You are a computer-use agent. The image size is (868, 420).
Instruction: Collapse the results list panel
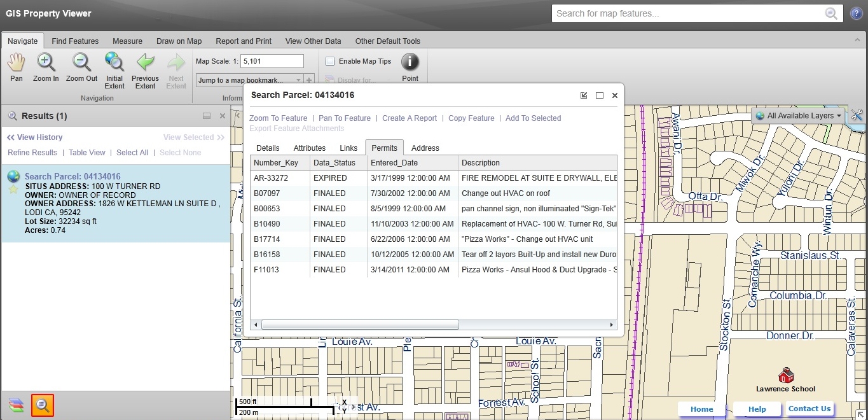207,115
